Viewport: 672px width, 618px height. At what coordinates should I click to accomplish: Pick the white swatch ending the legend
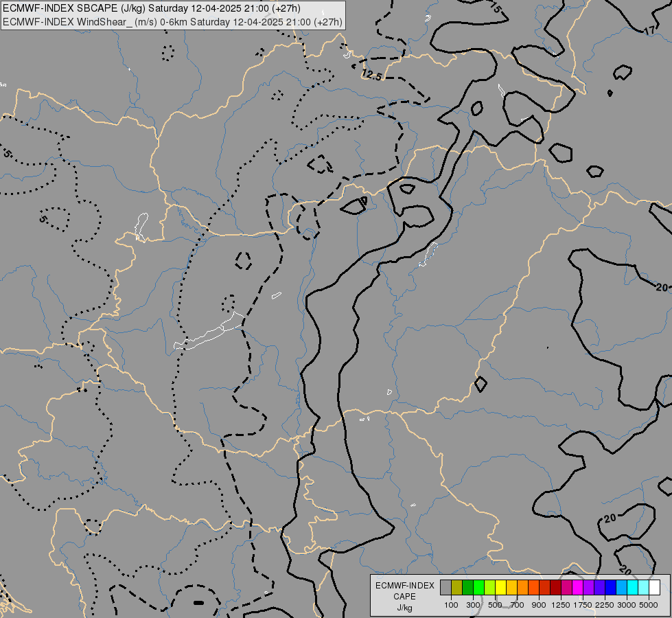(654, 588)
